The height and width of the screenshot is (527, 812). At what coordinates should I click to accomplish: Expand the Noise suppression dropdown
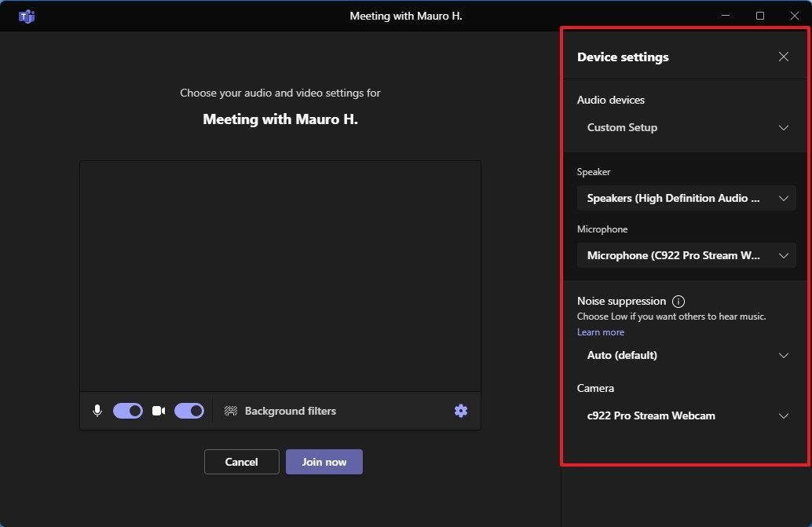686,355
